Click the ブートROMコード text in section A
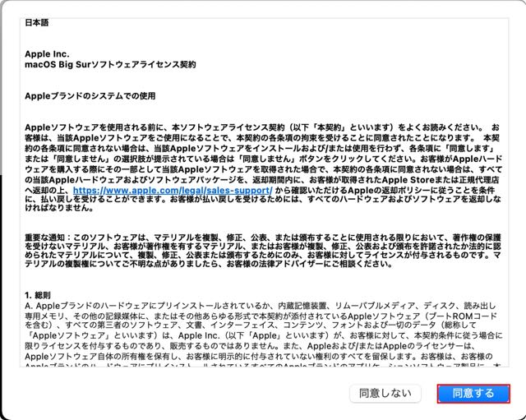Screen dimensions: 526x420 (469, 316)
